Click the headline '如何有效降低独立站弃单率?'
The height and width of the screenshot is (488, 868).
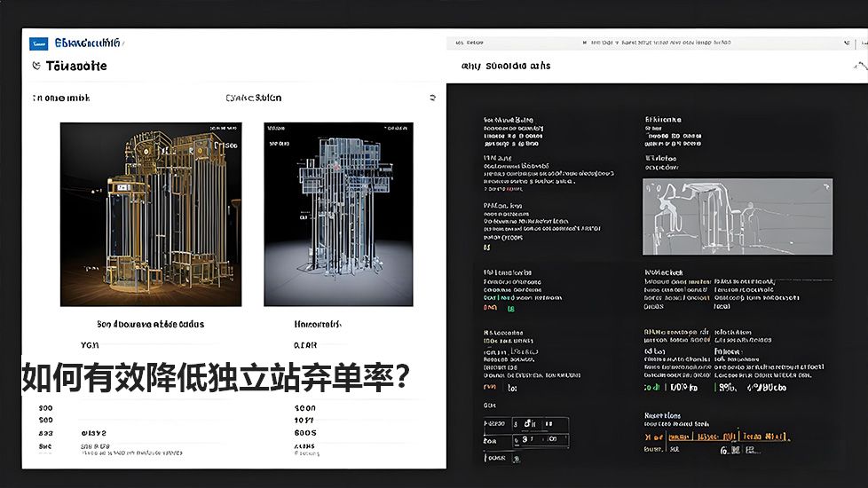point(216,377)
